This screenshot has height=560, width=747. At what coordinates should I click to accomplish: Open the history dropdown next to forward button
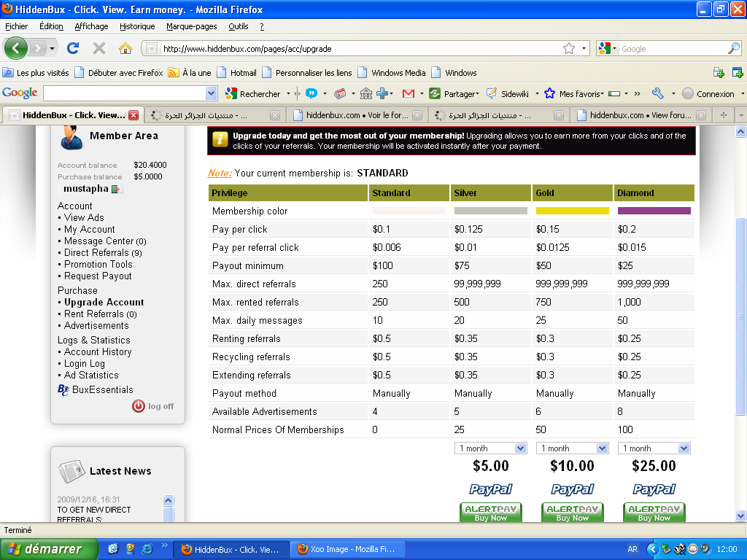pos(52,49)
